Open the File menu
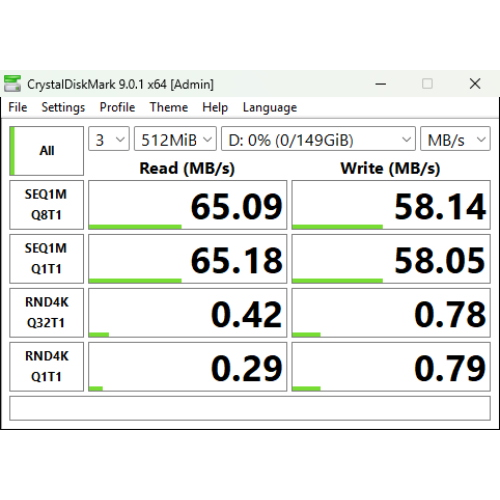Viewport: 500px width, 500px height. (18, 107)
